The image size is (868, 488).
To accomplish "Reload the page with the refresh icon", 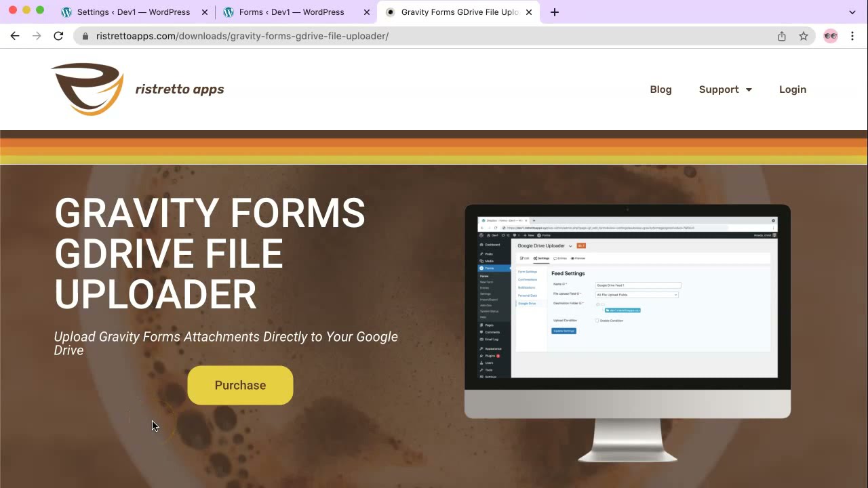I will (x=58, y=36).
